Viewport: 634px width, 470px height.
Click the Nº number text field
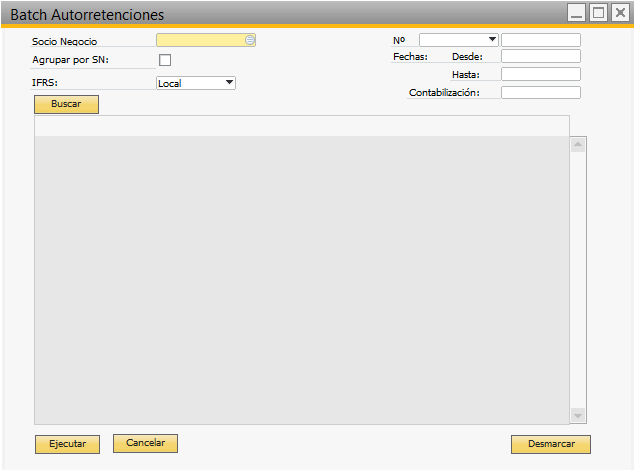click(x=540, y=40)
